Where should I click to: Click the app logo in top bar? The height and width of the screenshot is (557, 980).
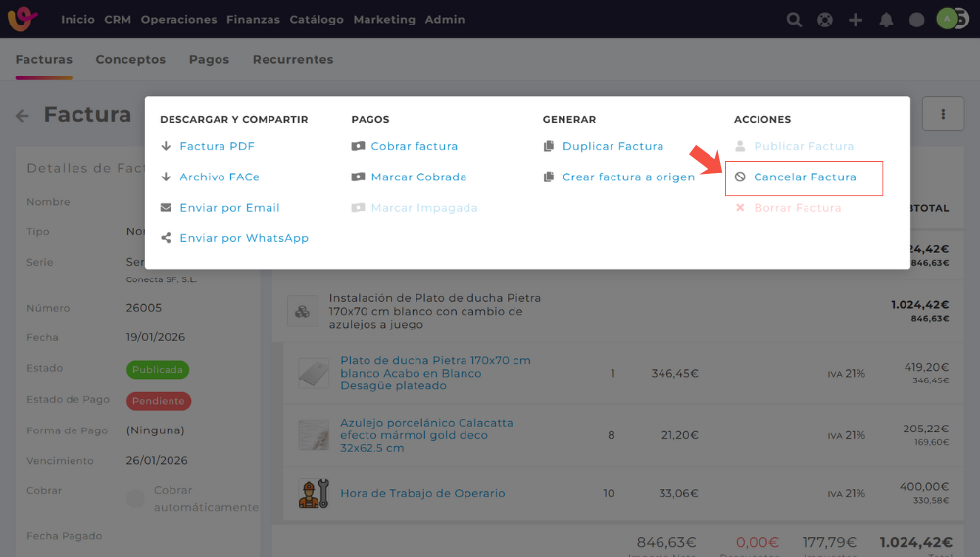pos(23,19)
